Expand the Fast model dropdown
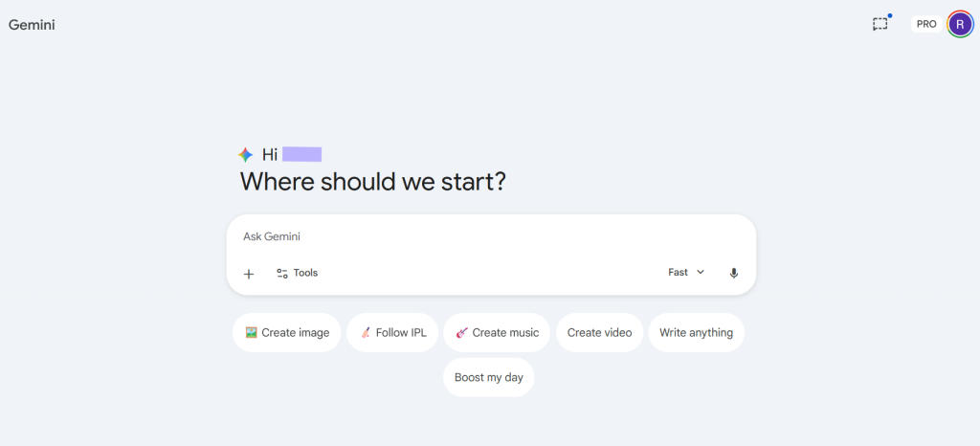The image size is (980, 446). tap(686, 273)
